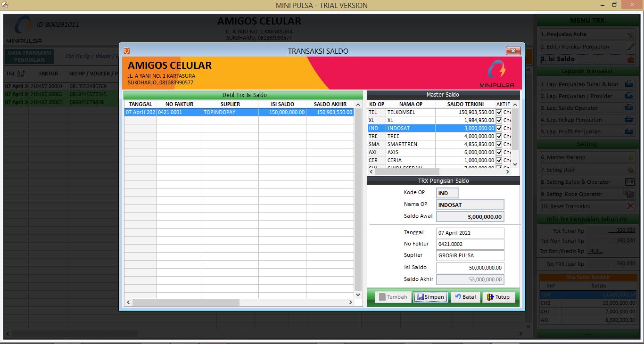Select the TOK row in Sisa Saldo Terakhir
The width and height of the screenshot is (644, 344).
click(x=587, y=295)
